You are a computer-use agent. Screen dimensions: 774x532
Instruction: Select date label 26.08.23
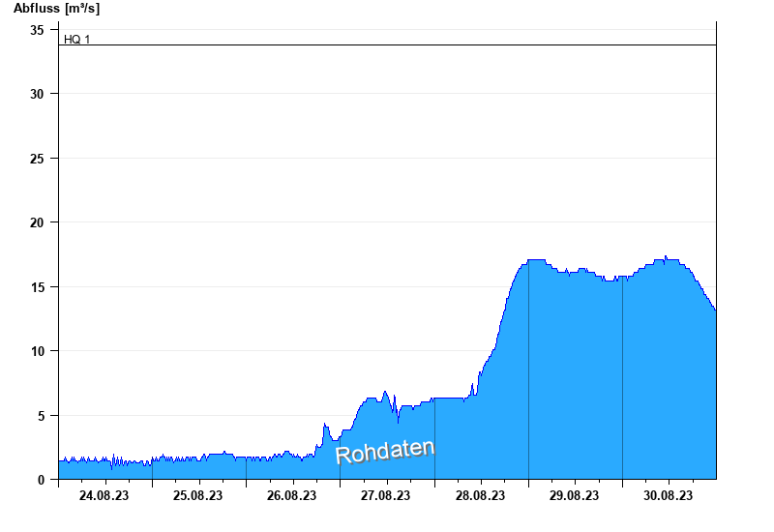(x=292, y=495)
